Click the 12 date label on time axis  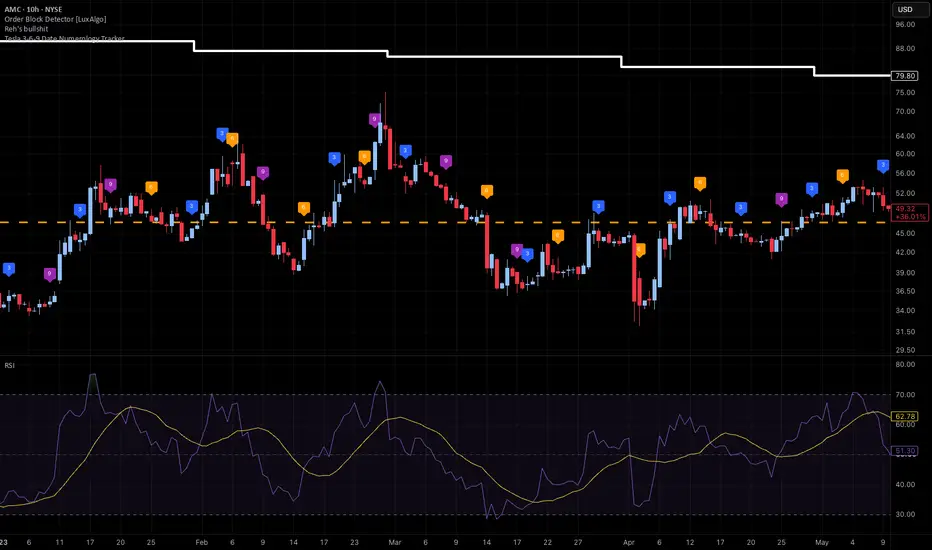point(689,542)
